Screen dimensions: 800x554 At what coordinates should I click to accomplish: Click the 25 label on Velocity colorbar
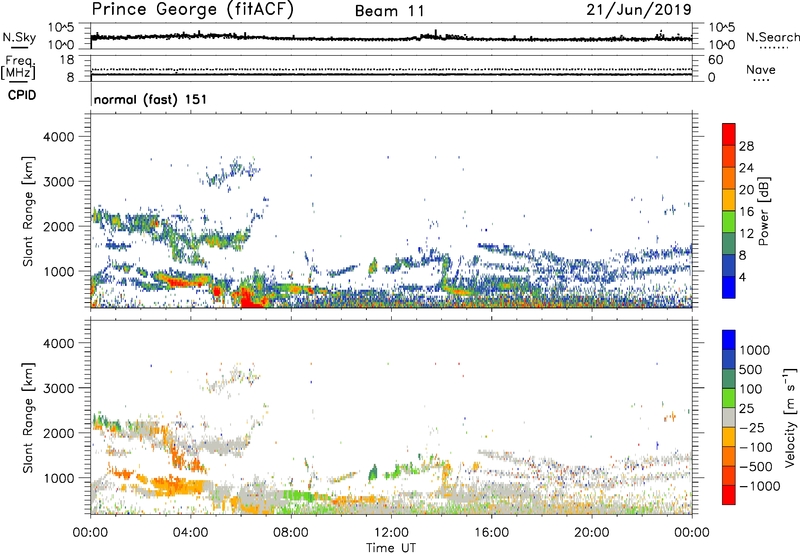746,408
